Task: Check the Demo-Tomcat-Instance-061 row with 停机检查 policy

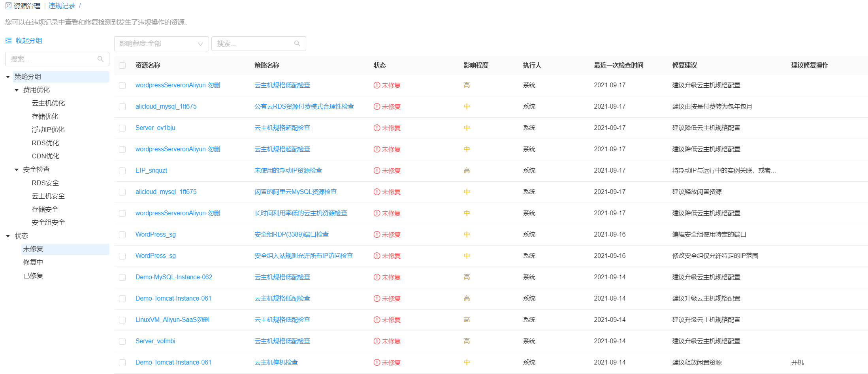Action: point(122,363)
